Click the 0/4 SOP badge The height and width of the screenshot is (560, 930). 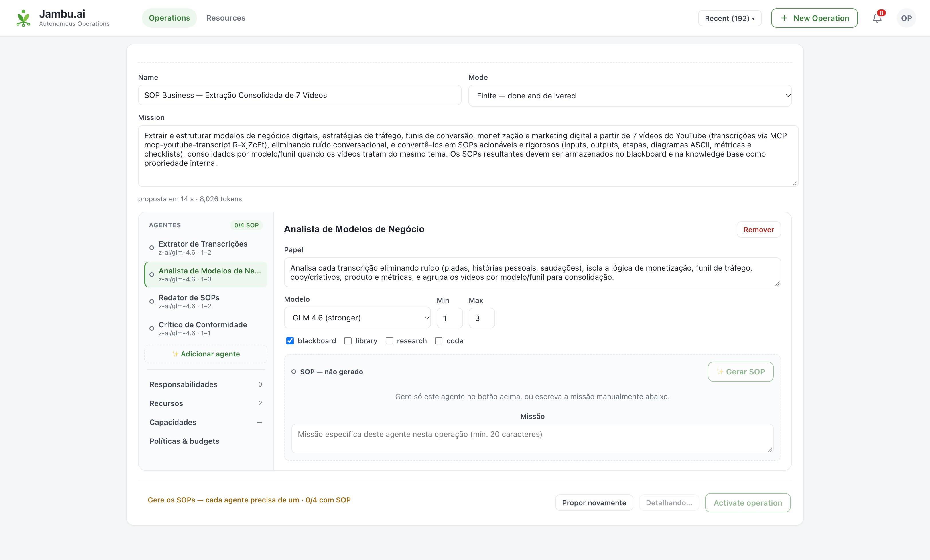click(x=246, y=225)
